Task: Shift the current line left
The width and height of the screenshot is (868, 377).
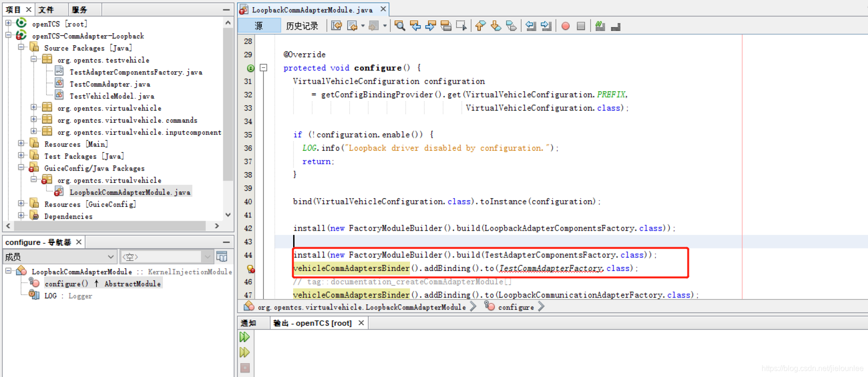Action: pos(531,26)
